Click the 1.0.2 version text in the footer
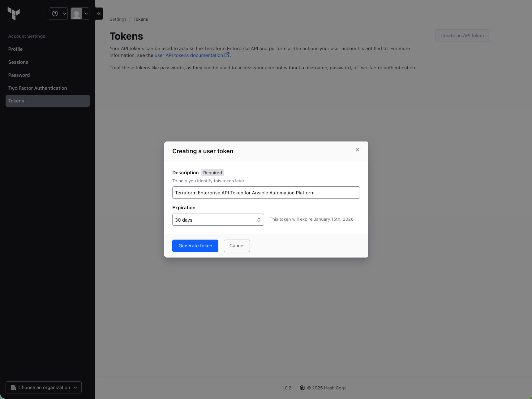The image size is (532, 399). click(286, 388)
